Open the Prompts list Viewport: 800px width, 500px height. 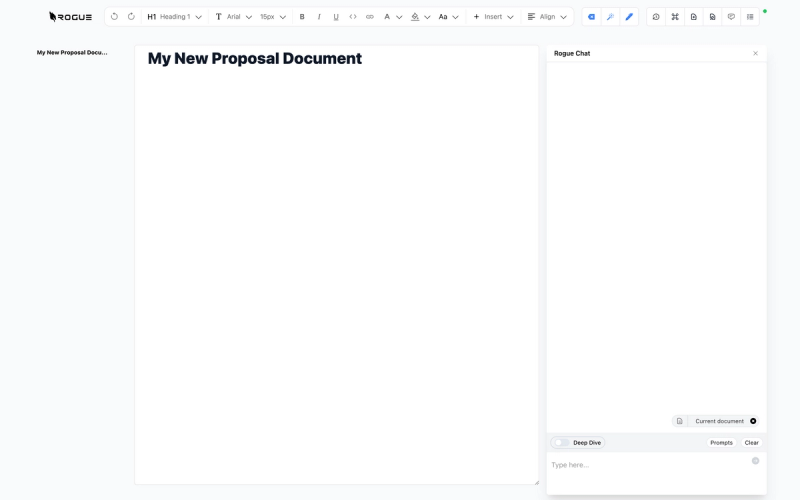tap(721, 442)
